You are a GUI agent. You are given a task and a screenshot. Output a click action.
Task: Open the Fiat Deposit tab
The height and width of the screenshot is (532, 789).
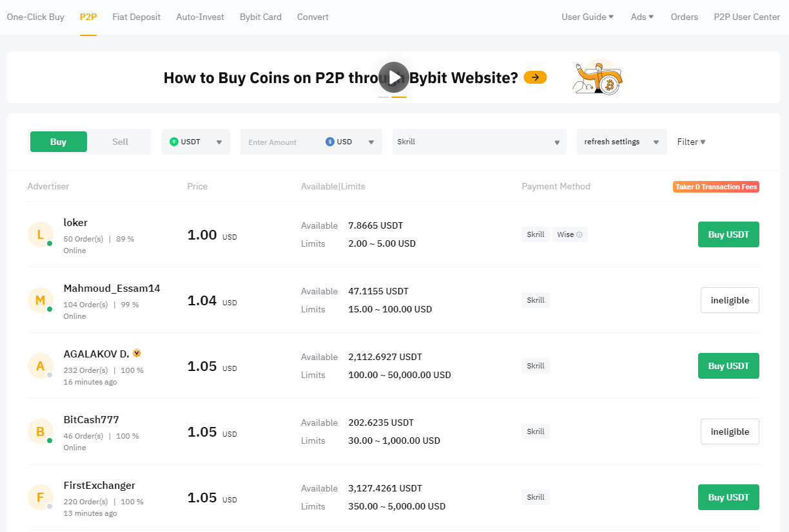(137, 17)
